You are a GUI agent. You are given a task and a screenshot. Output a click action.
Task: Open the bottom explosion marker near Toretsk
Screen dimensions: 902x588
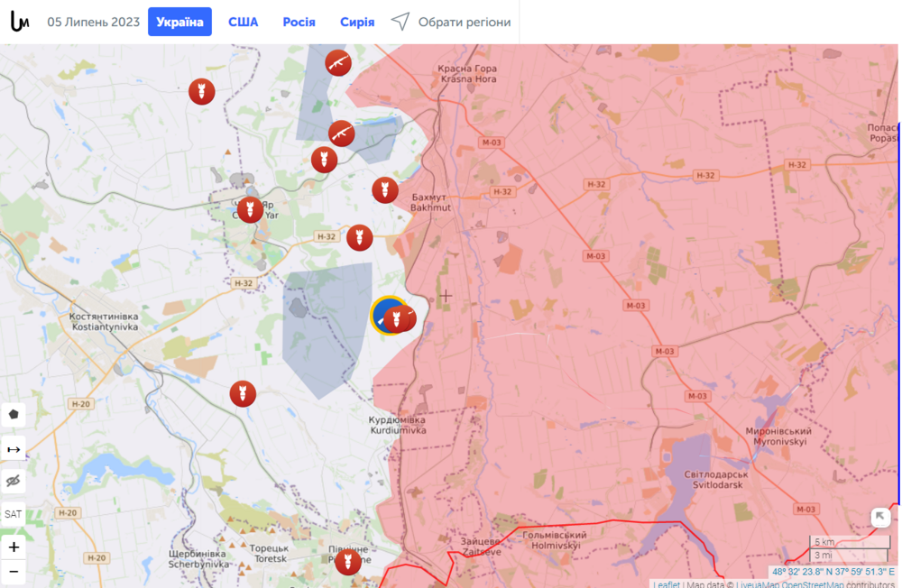[348, 565]
